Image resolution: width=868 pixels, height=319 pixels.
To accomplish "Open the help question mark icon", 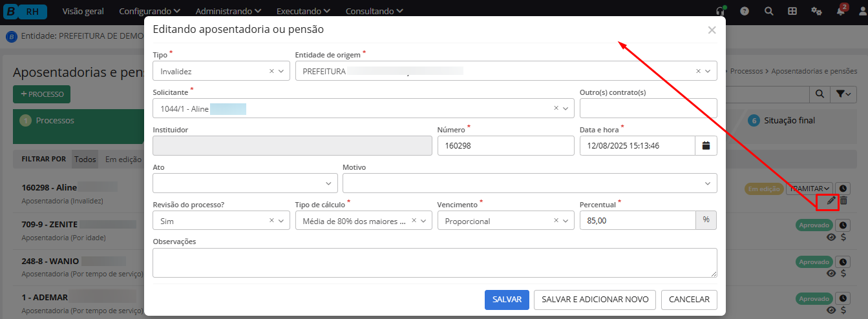I will [745, 11].
